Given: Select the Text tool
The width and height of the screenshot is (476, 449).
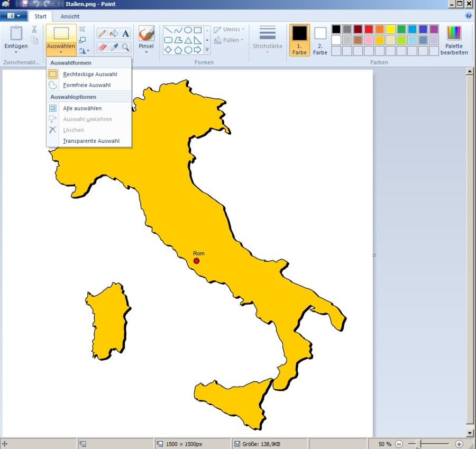Looking at the screenshot, I should [x=125, y=33].
